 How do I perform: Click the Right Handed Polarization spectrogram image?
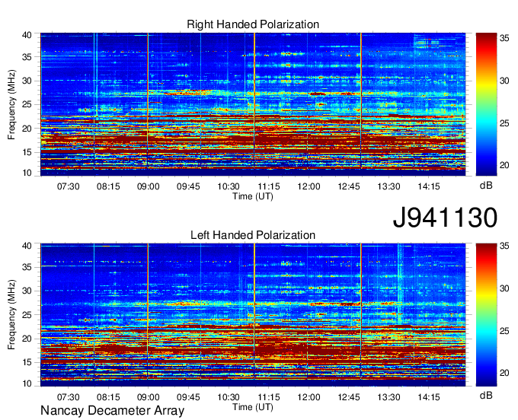pyautogui.click(x=253, y=104)
